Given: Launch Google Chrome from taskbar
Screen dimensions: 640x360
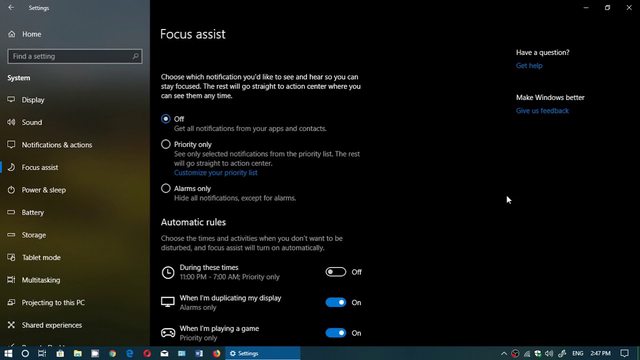Looking at the screenshot, I should pyautogui.click(x=112, y=353).
